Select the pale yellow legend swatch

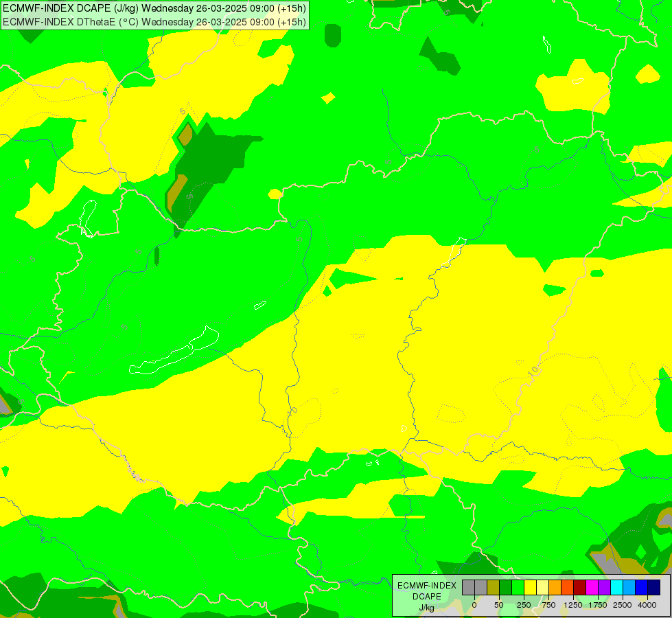[x=542, y=588]
